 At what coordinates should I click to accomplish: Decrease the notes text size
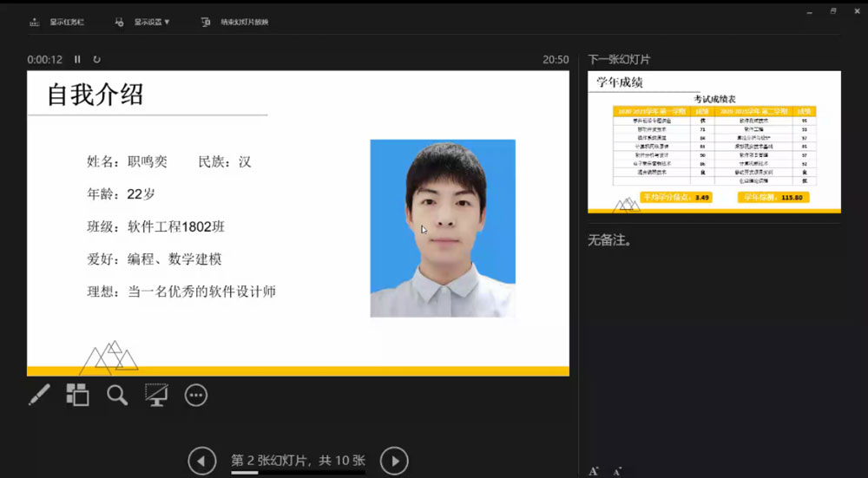tap(616, 471)
